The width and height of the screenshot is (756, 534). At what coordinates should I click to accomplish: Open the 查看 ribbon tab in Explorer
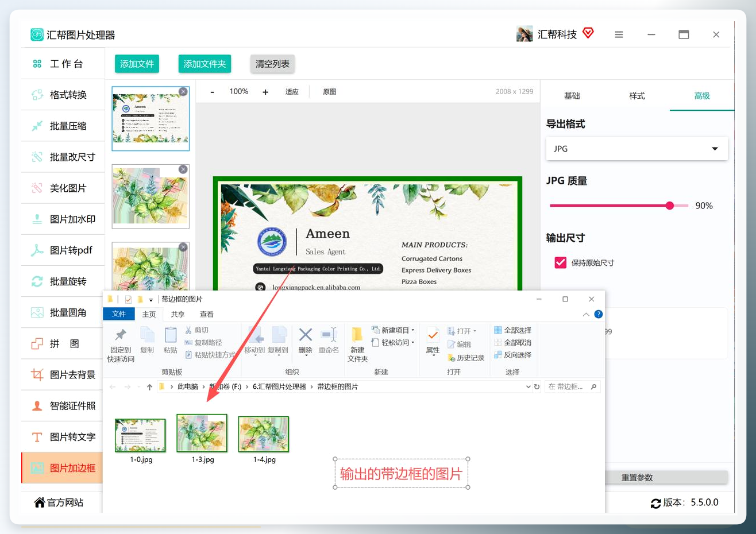[x=207, y=315]
